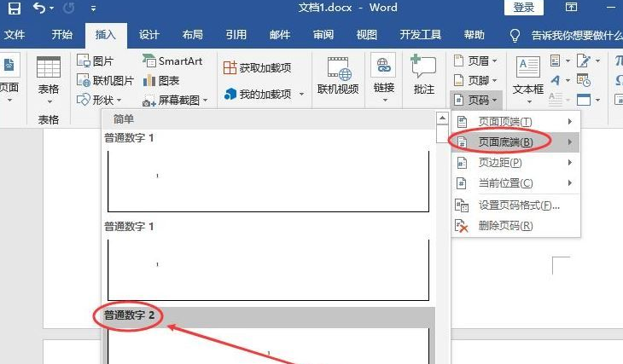623x364 pixels.
Task: Switch to the 布局 tab
Action: click(x=193, y=35)
